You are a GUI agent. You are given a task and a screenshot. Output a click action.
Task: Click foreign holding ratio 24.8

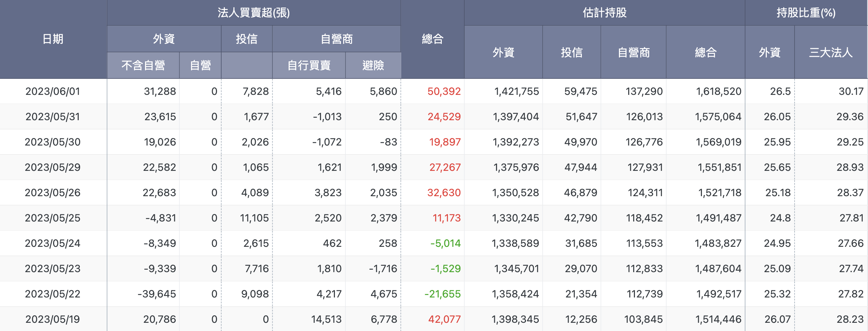tap(780, 218)
